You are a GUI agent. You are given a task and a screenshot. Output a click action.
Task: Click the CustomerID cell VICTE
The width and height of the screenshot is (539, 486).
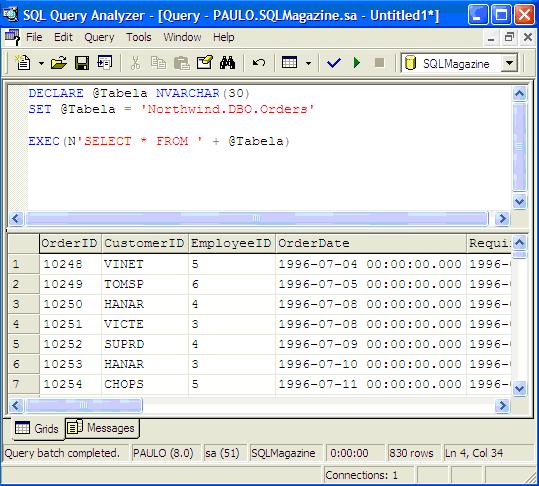point(144,324)
